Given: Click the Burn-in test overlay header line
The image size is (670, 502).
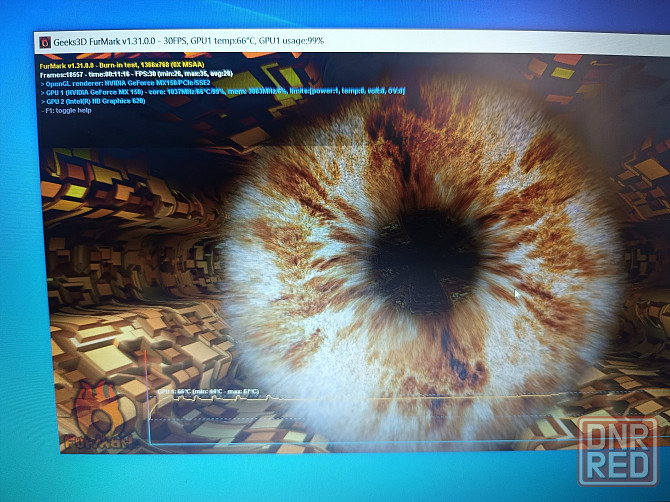Looking at the screenshot, I should click(x=115, y=65).
